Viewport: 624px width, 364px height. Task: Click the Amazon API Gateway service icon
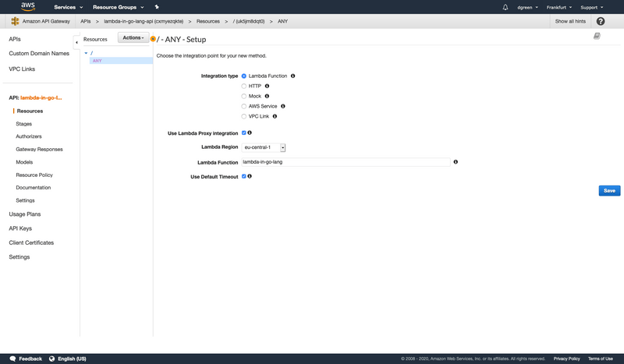pos(15,21)
